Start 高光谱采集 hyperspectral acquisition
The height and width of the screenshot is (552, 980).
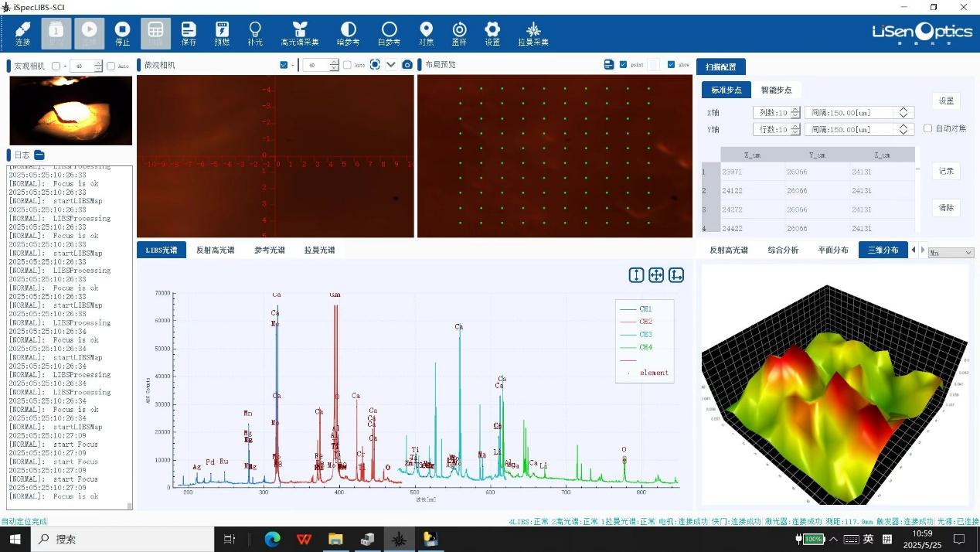(300, 32)
